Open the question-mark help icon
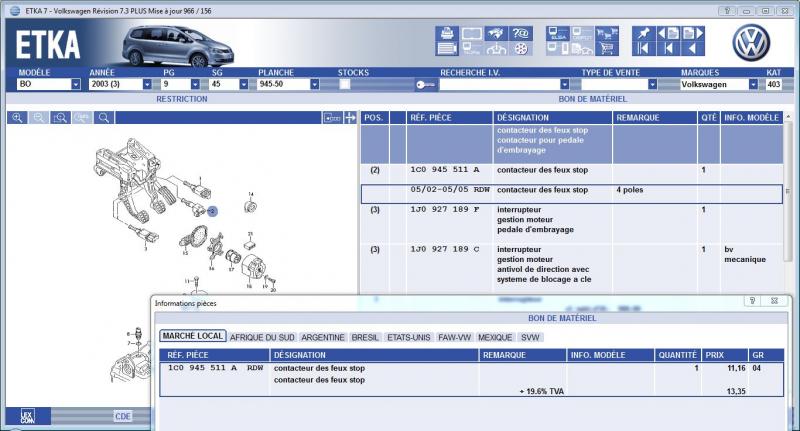Screen dimensions: 800x431 pos(521,34)
